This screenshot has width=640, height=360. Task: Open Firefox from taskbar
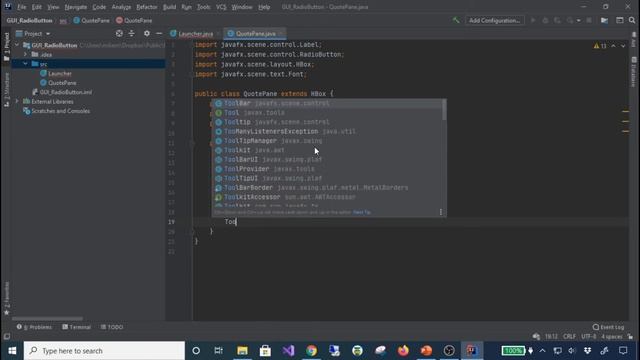coord(403,351)
